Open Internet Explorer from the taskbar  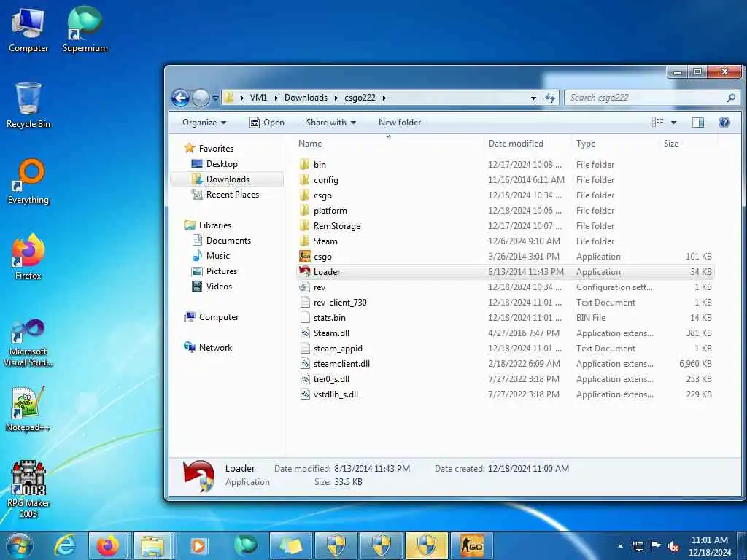(64, 545)
